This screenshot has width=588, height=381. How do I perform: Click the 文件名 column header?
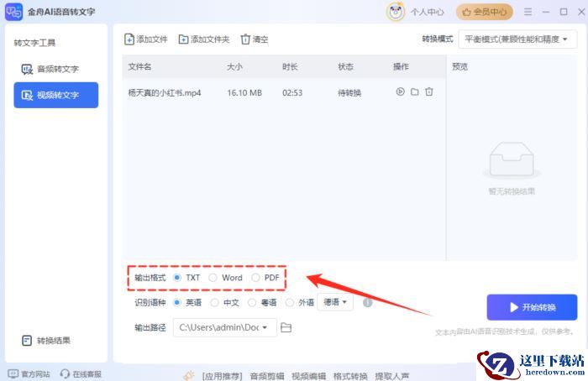pyautogui.click(x=139, y=66)
